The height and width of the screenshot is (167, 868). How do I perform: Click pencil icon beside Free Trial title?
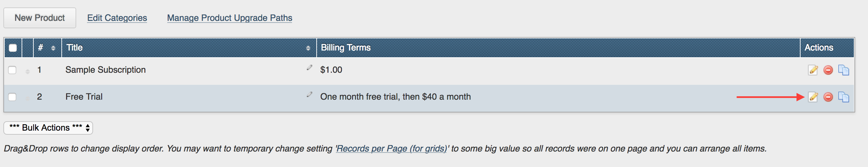point(309,95)
